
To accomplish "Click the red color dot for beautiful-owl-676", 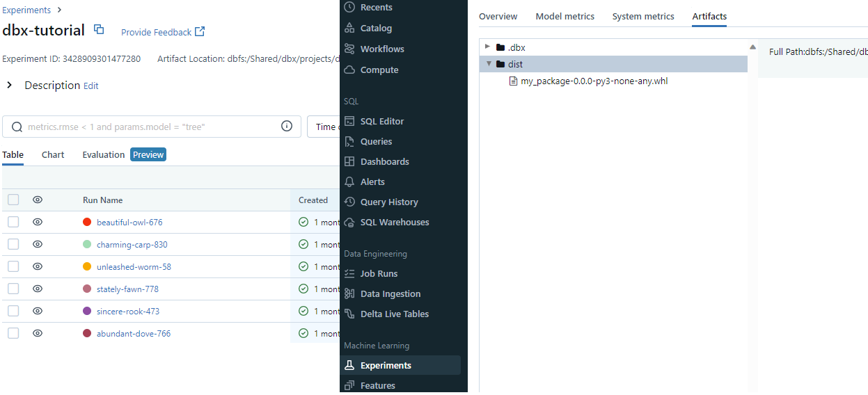I will coord(87,222).
